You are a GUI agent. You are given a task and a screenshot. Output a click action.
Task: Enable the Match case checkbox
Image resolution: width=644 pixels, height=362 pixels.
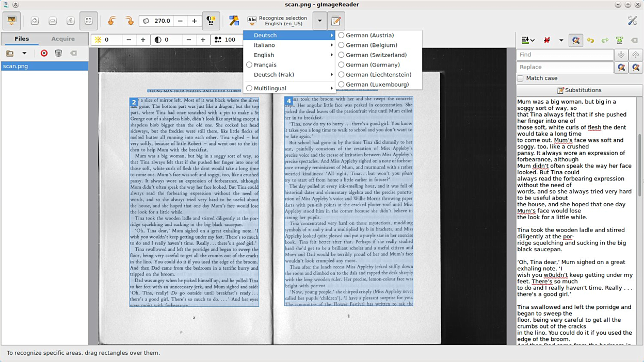(x=521, y=78)
